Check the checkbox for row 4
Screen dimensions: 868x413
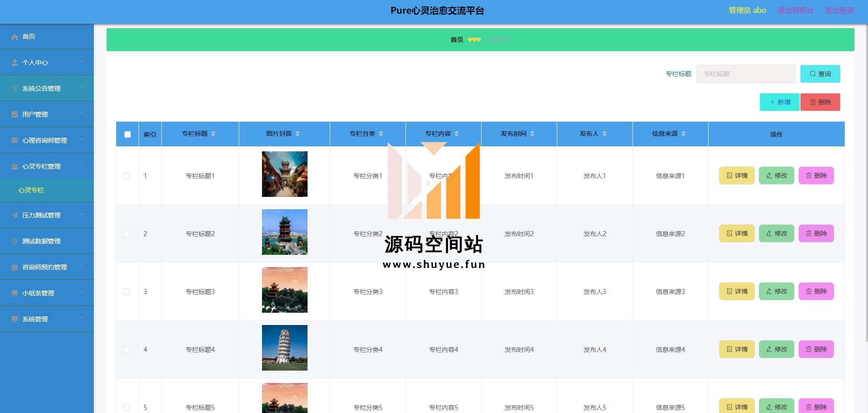point(127,350)
